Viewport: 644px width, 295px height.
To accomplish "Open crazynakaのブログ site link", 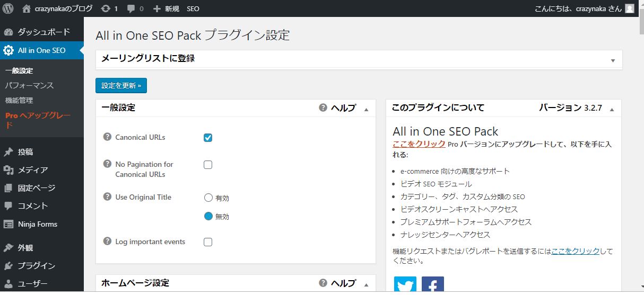I will [64, 9].
